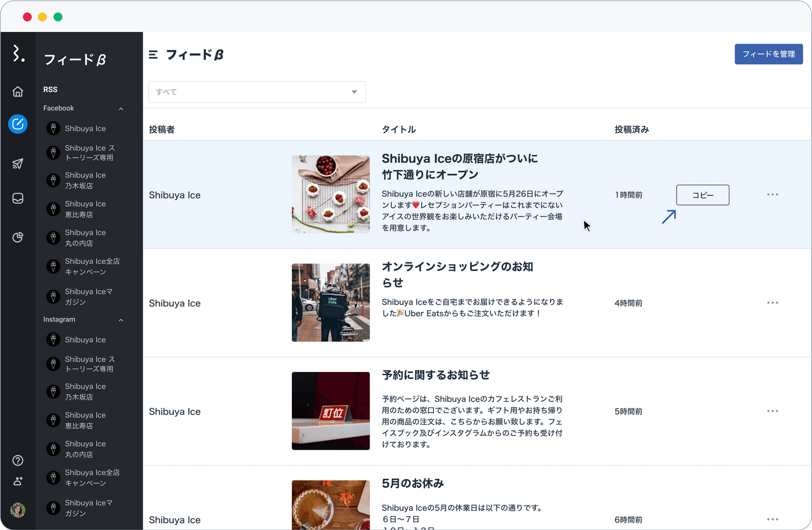This screenshot has width=812, height=530.
Task: Open the compose icon with blue circle
Action: point(18,124)
